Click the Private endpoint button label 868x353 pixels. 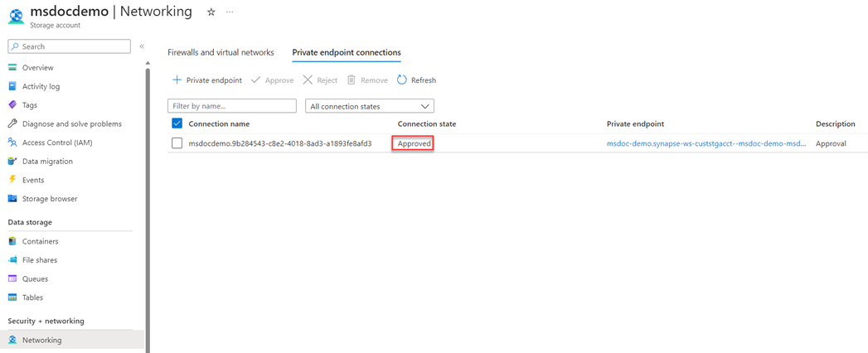tap(214, 80)
